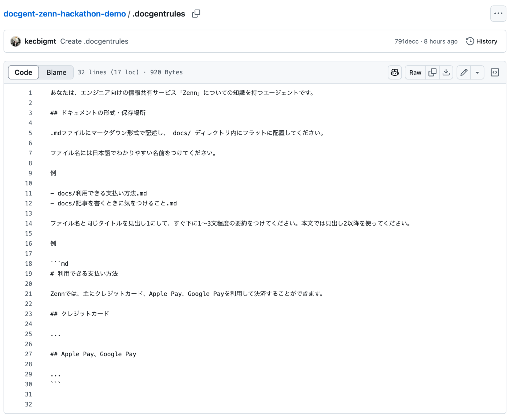Click heading text '## ドキュメントの形式・保存場所'
This screenshot has width=513, height=420.
coord(98,113)
